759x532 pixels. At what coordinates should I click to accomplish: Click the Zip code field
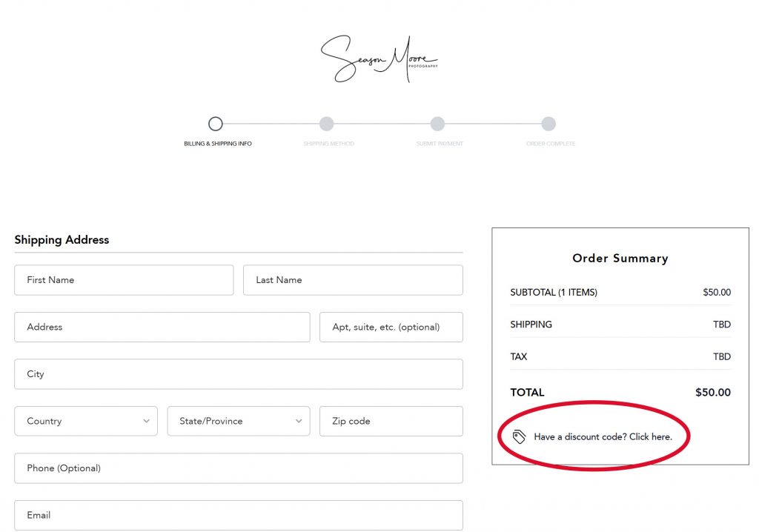click(x=391, y=421)
